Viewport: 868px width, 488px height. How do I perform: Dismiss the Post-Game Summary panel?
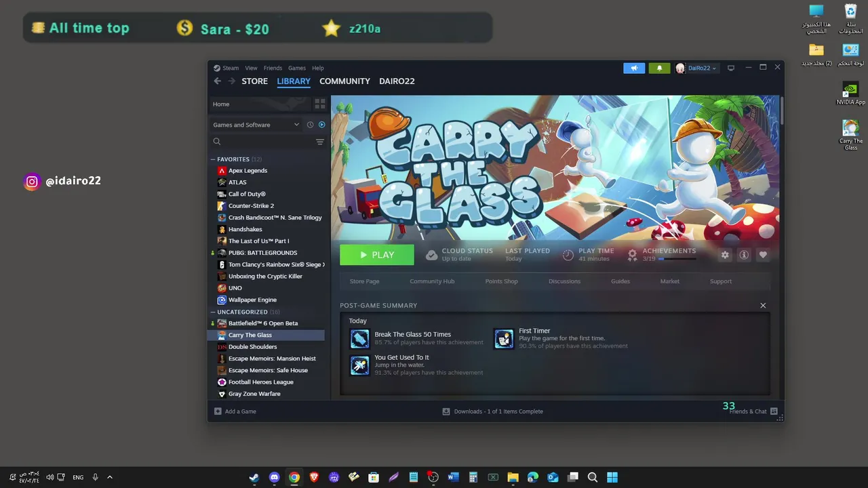coord(763,306)
